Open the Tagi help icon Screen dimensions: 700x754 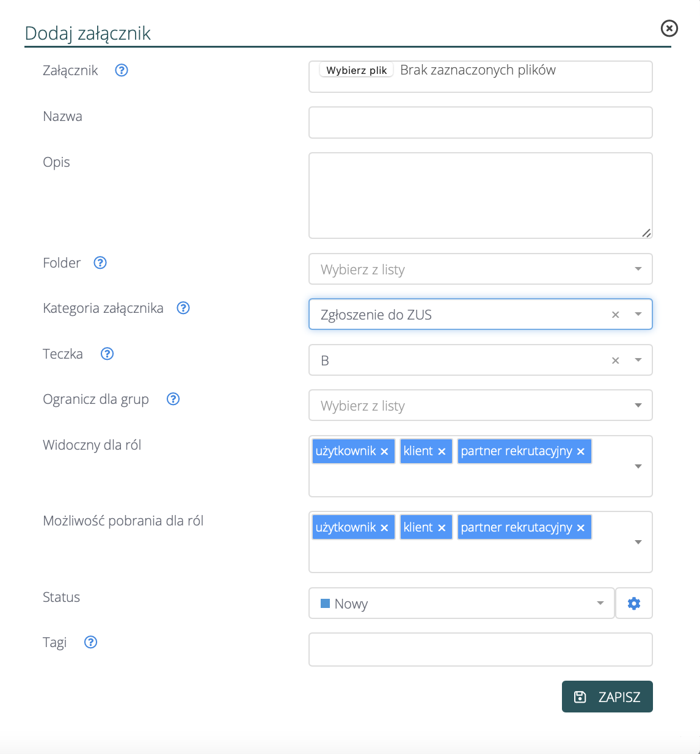(91, 642)
